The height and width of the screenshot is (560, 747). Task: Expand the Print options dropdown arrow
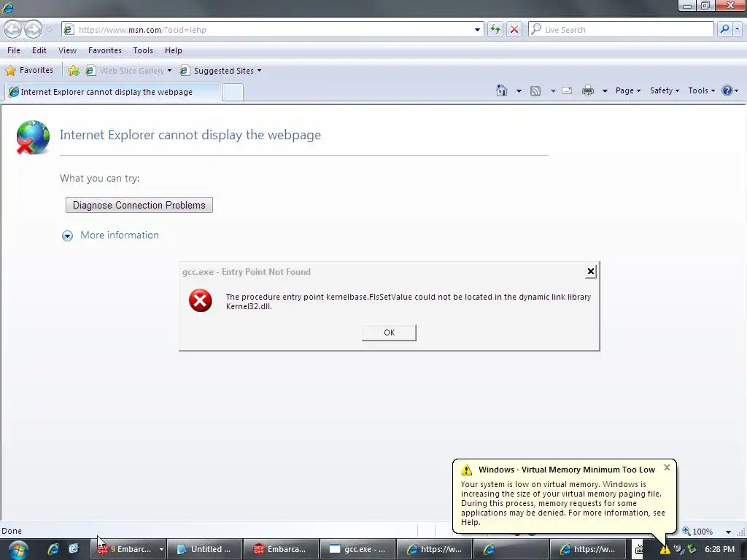pos(605,91)
